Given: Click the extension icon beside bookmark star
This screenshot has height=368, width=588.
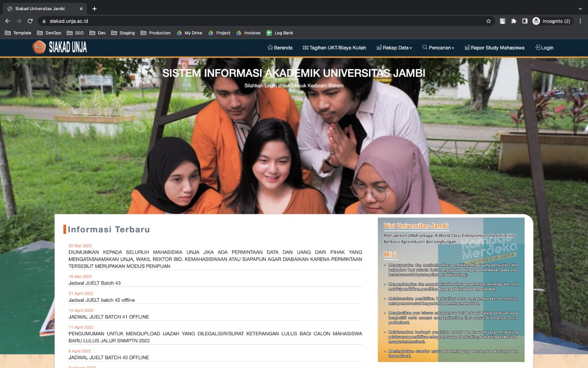Looking at the screenshot, I should point(503,21).
